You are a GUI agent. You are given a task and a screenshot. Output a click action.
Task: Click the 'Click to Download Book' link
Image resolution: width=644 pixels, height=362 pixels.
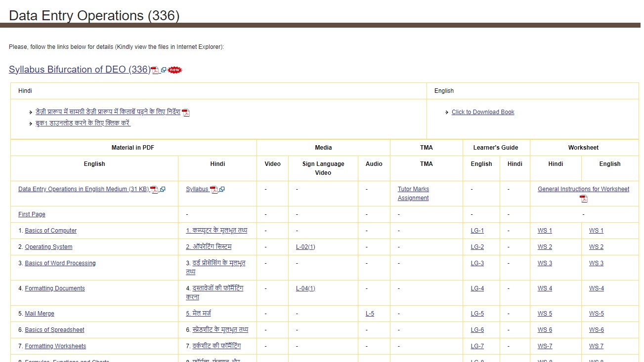tap(483, 112)
